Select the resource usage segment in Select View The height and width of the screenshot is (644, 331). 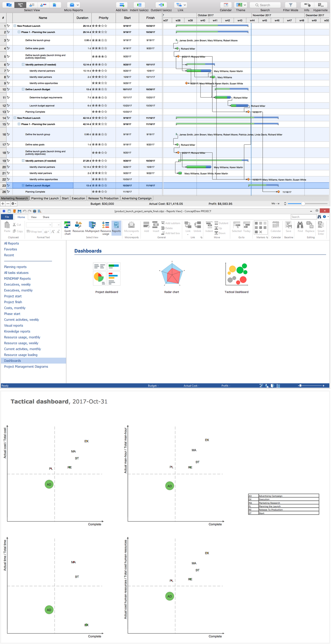[43, 5]
